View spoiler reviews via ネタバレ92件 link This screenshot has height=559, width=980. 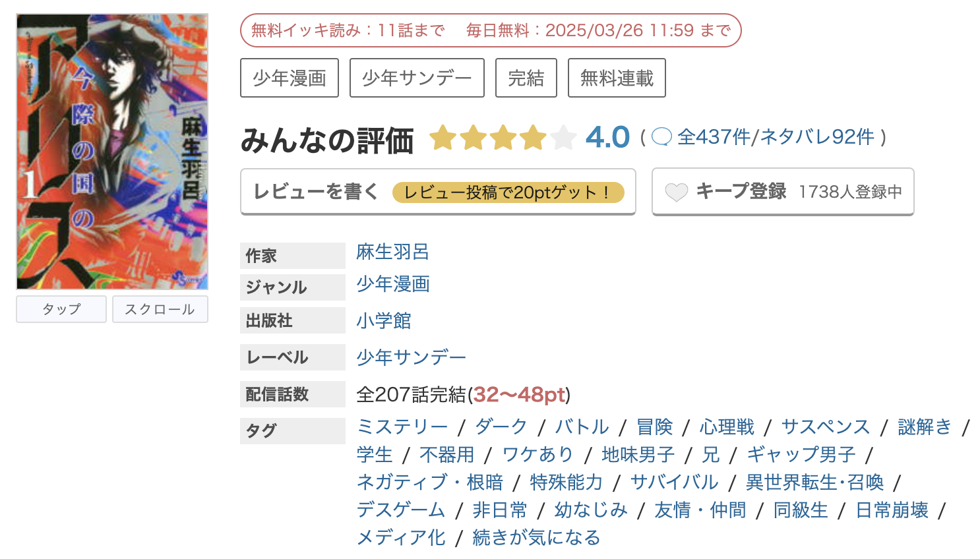820,136
